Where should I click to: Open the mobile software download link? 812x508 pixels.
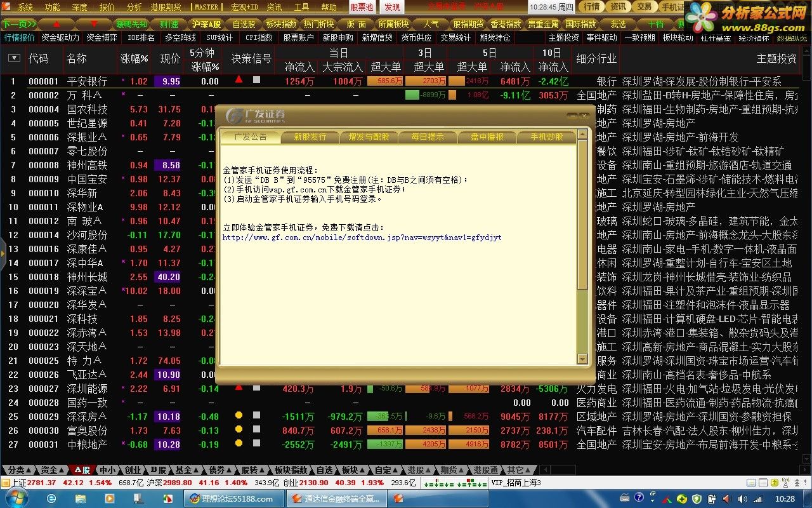pos(362,237)
